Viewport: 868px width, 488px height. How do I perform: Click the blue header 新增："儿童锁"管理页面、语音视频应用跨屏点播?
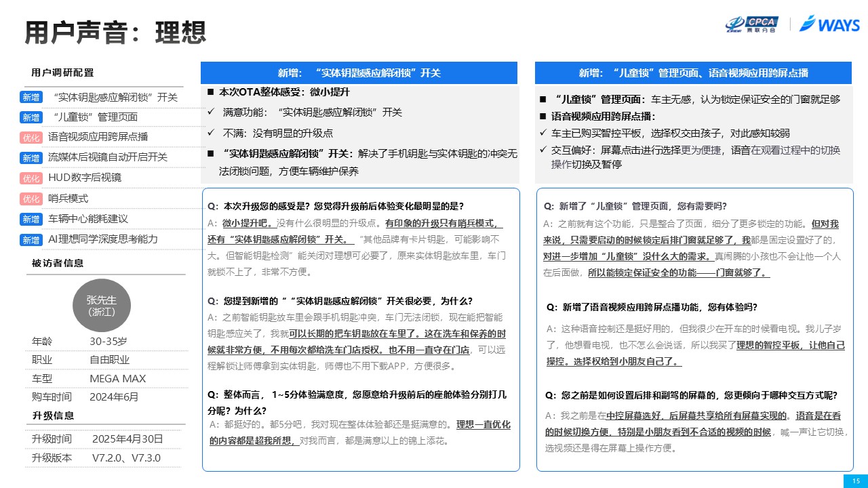[x=693, y=73]
